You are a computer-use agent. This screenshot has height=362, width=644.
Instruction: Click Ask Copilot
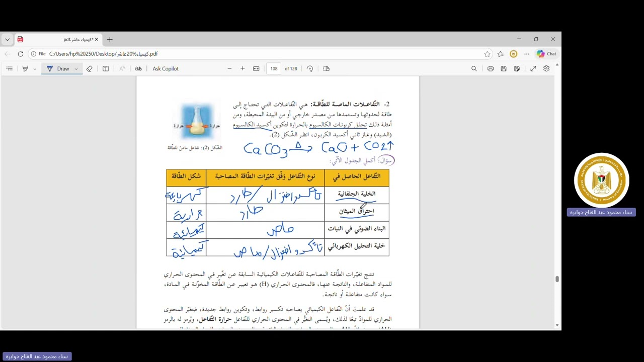click(x=166, y=69)
